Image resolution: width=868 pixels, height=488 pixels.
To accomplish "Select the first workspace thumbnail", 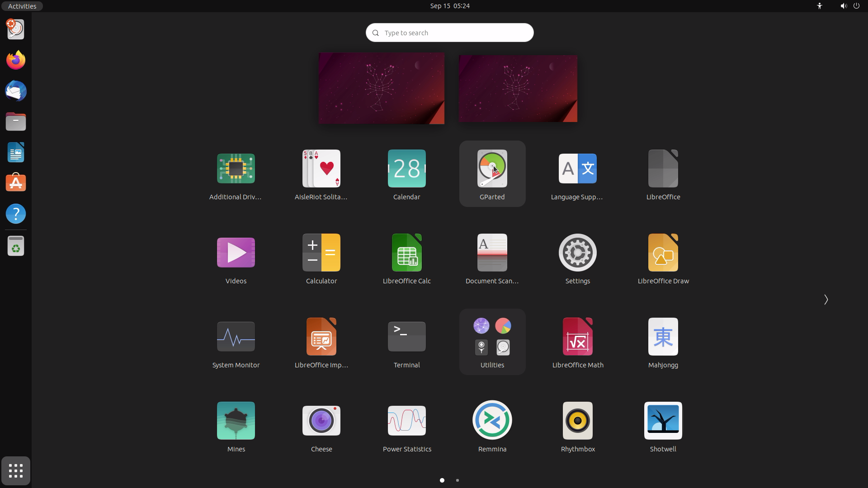I will coord(381,88).
